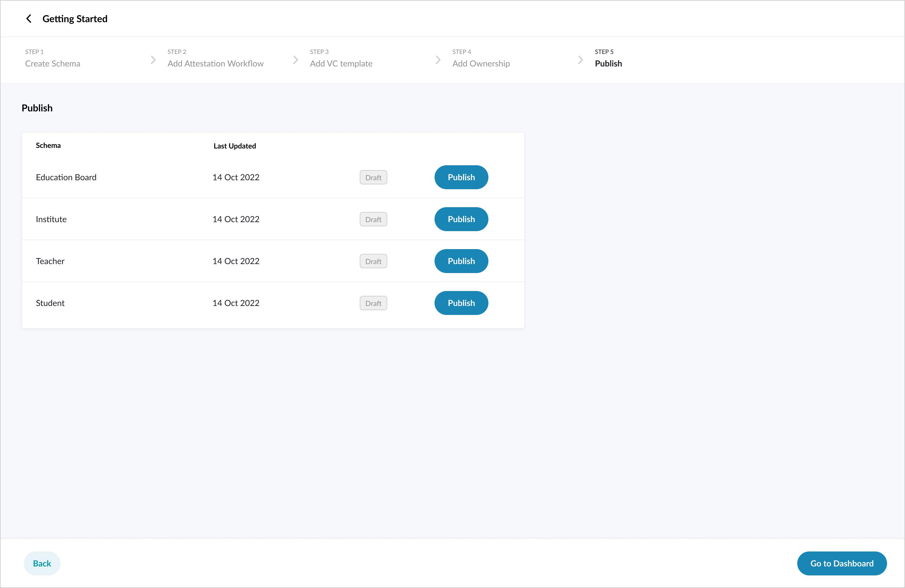Click chevron after Add Attestation Workflow step

coord(295,60)
